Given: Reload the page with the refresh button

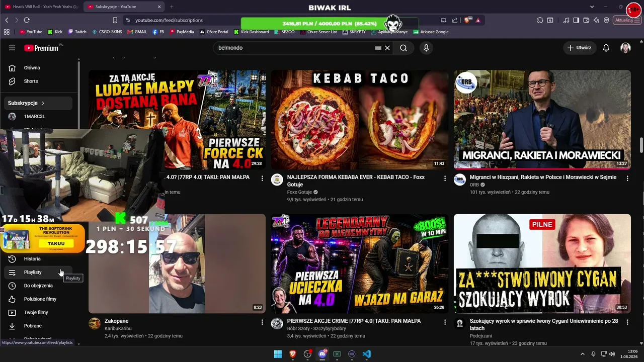Looking at the screenshot, I should tap(27, 20).
